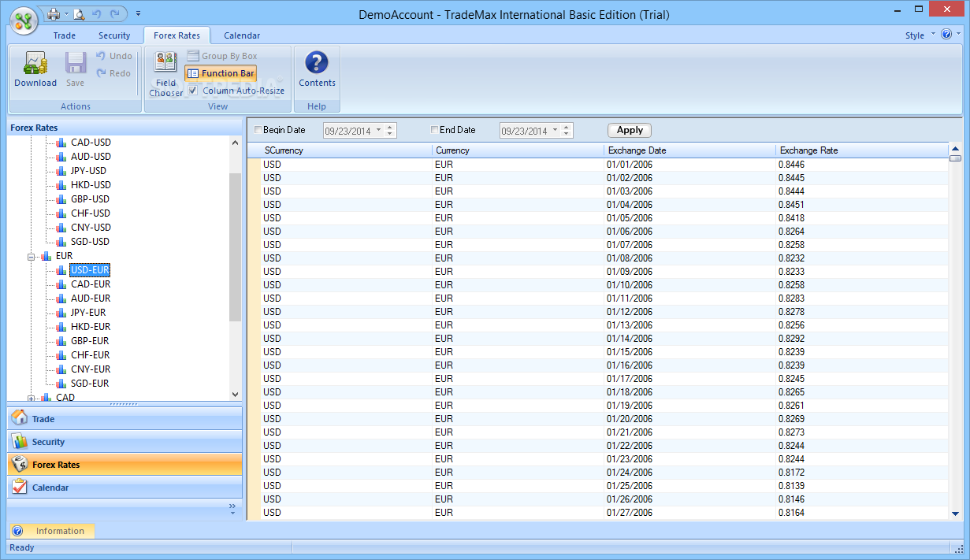Image resolution: width=970 pixels, height=560 pixels.
Task: Click the rates table scroll-down arrow
Action: pyautogui.click(x=955, y=514)
